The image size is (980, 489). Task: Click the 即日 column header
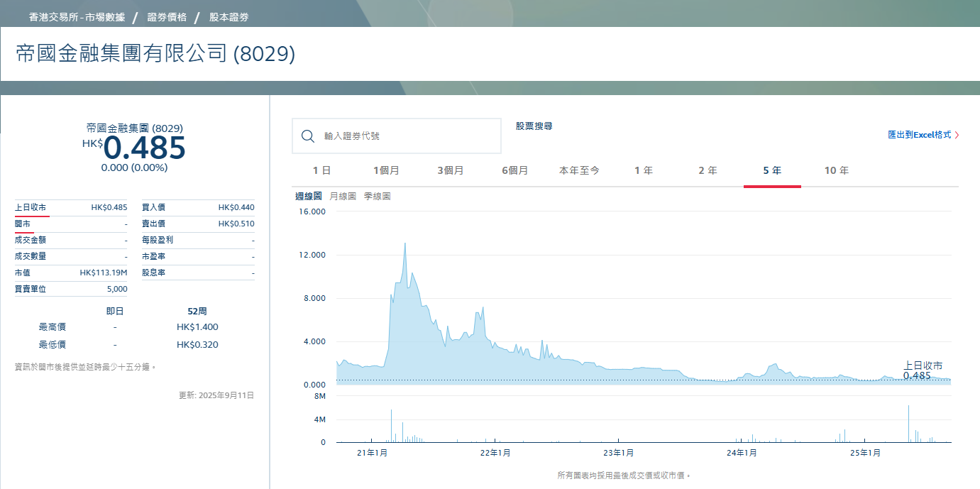[x=115, y=311]
